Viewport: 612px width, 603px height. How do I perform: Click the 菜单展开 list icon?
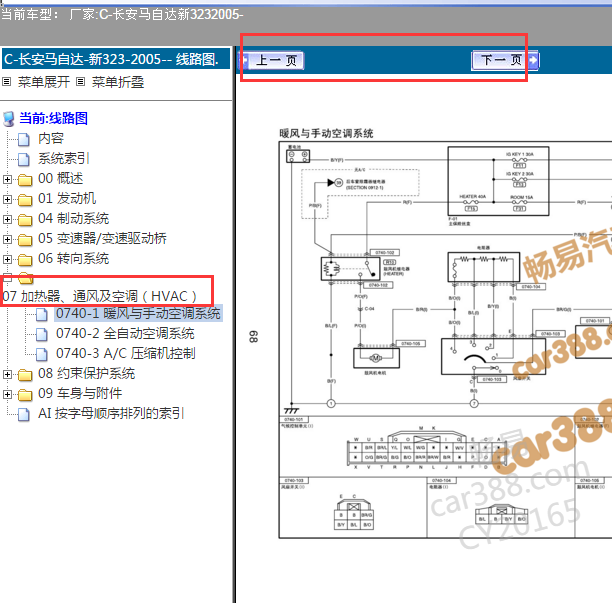pyautogui.click(x=6, y=82)
